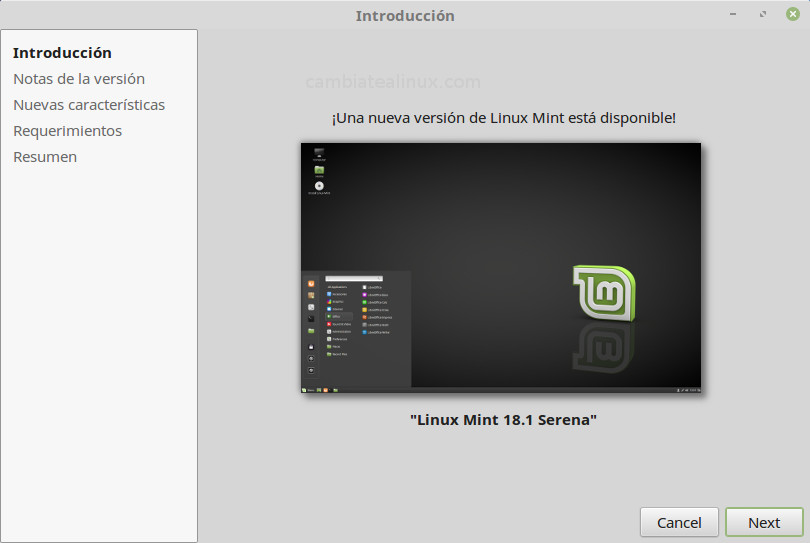Minimize the Introducción window
The image size is (810, 543).
[733, 14]
